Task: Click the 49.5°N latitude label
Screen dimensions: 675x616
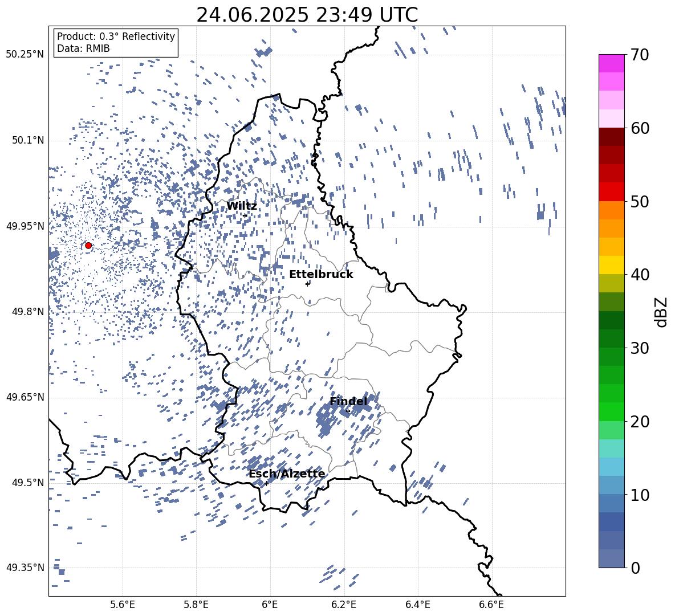Action: [27, 483]
